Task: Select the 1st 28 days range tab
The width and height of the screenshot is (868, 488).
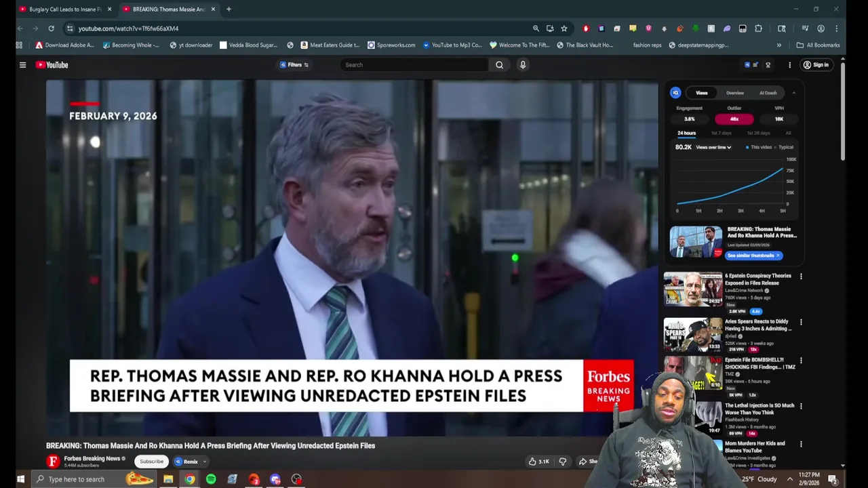Action: coord(758,133)
